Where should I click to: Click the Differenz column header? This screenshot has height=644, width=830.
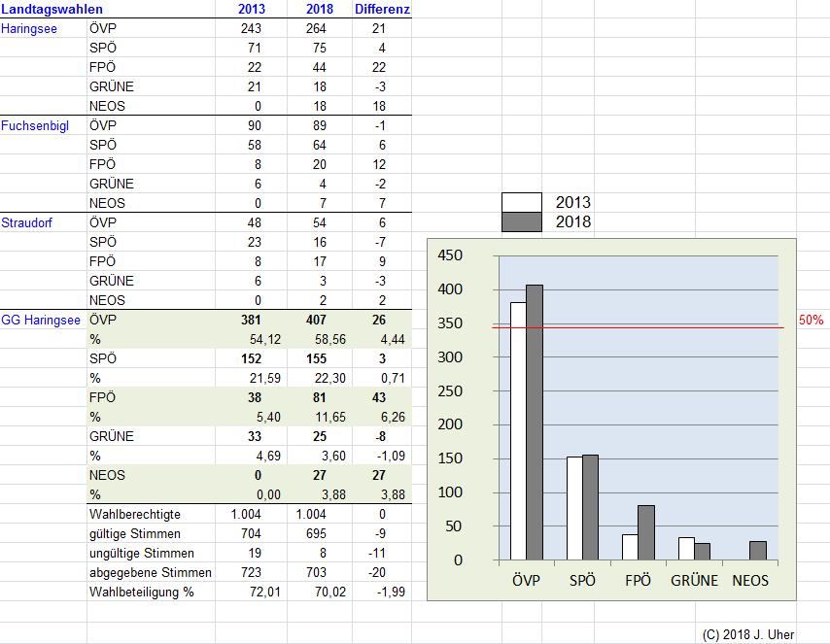click(381, 10)
